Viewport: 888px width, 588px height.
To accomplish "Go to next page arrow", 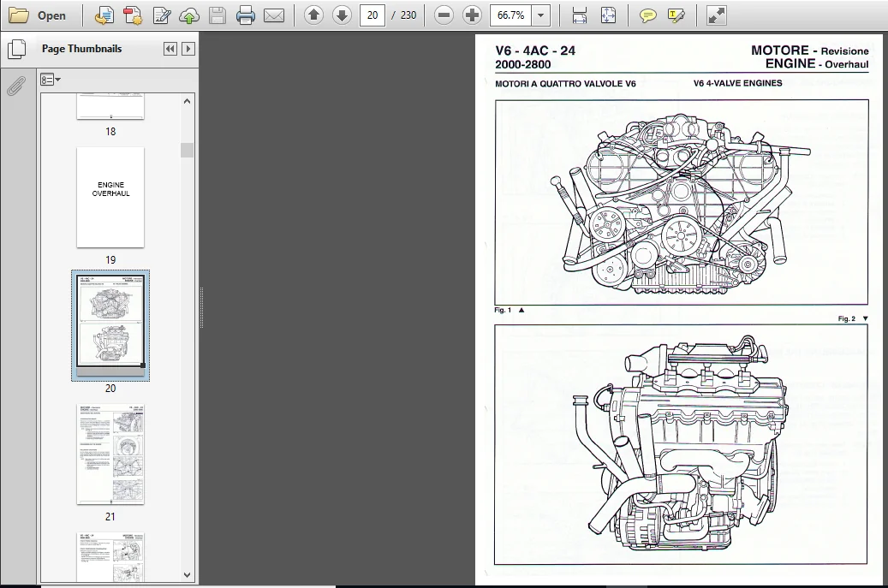I will point(342,15).
